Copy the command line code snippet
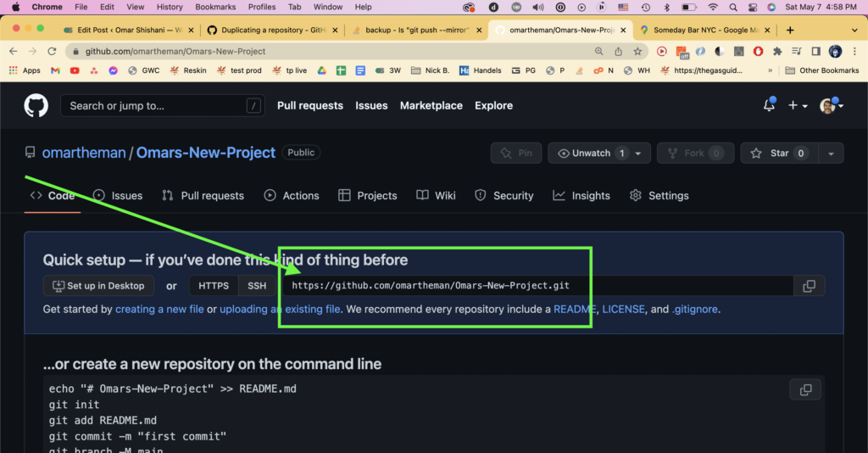The height and width of the screenshot is (453, 868). 805,389
